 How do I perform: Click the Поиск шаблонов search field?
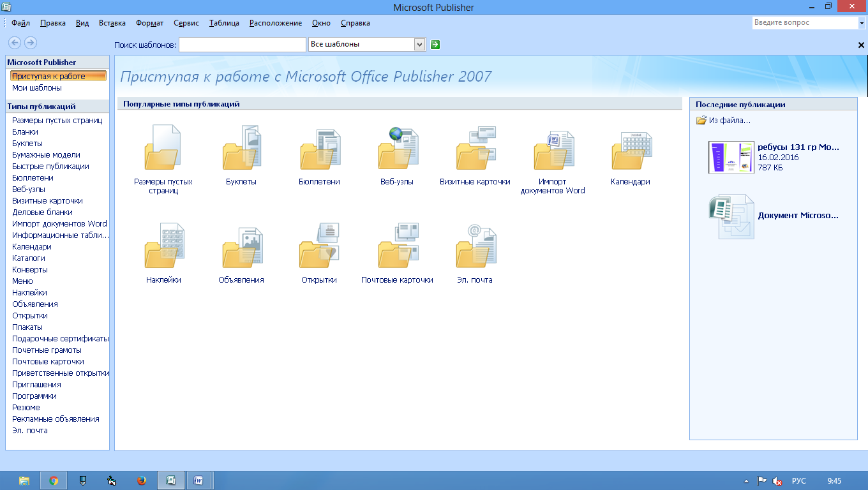click(x=243, y=45)
